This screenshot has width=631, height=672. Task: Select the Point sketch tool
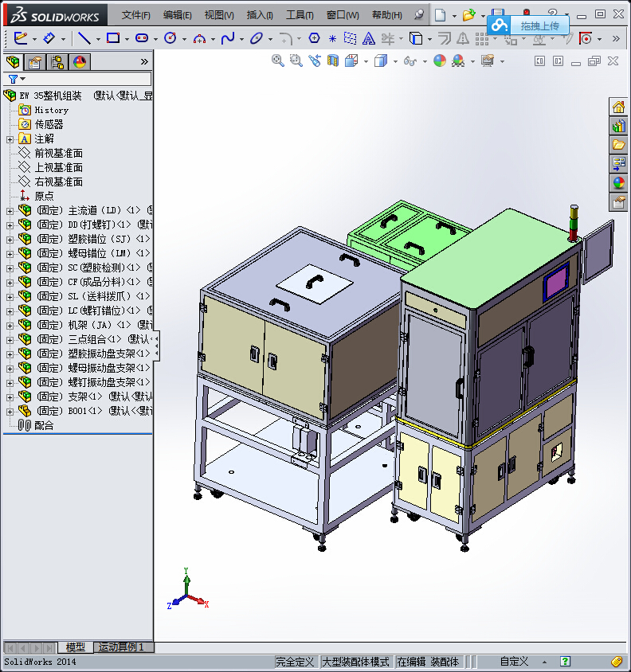click(x=332, y=38)
